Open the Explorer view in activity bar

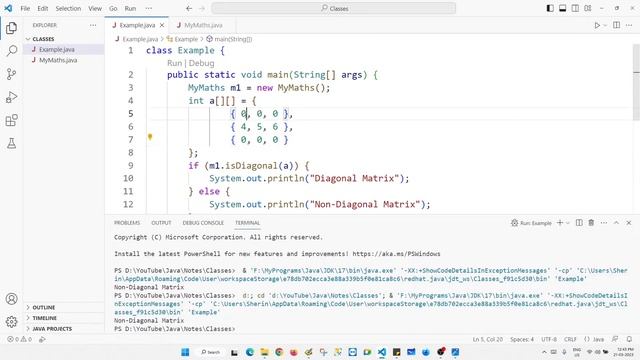point(11,28)
